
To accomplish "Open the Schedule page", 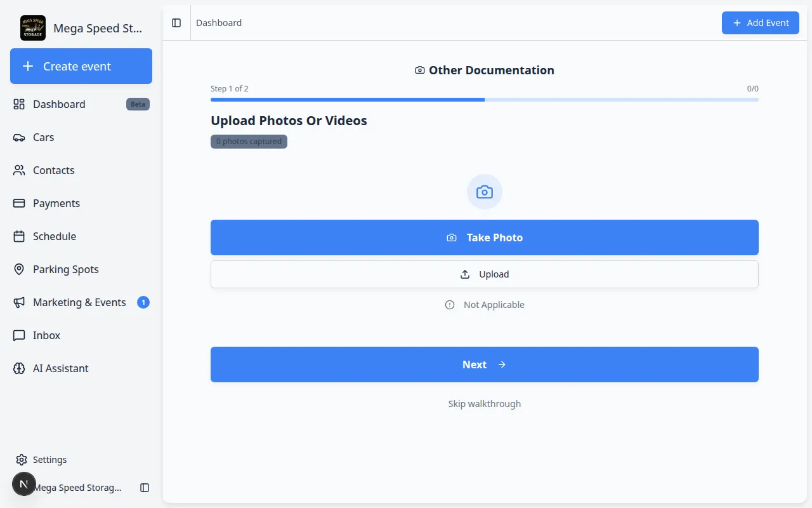I will click(81, 236).
